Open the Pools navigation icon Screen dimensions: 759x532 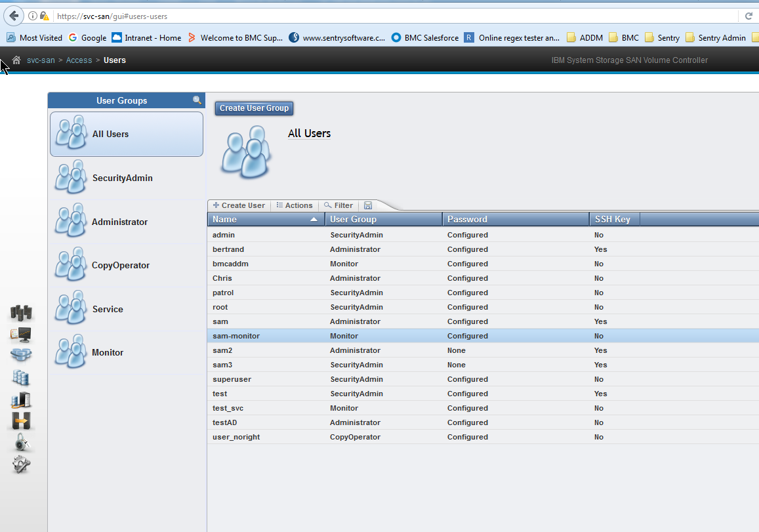(x=21, y=355)
